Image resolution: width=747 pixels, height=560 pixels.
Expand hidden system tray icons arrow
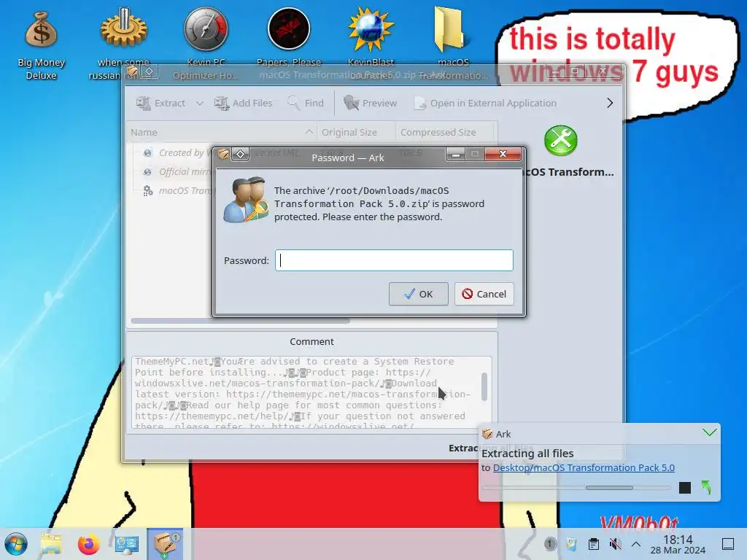coord(636,544)
